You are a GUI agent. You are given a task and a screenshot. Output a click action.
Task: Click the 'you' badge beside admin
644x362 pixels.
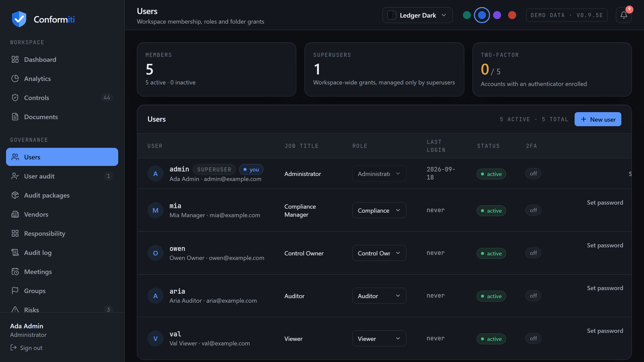pos(251,169)
